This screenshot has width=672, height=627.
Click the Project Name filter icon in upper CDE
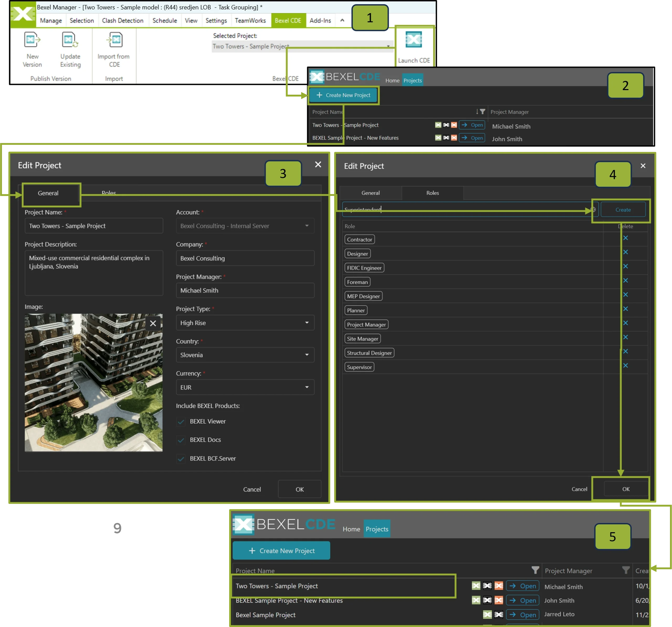point(483,112)
